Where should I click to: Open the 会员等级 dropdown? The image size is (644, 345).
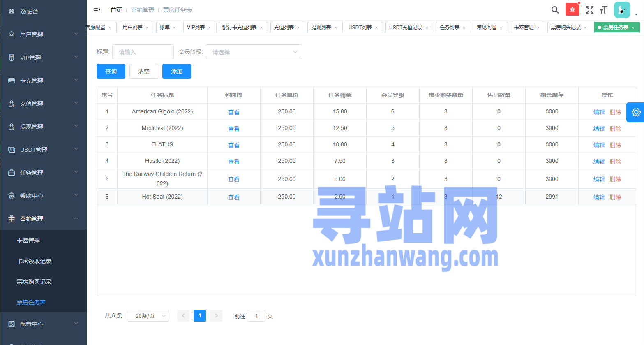pos(254,52)
